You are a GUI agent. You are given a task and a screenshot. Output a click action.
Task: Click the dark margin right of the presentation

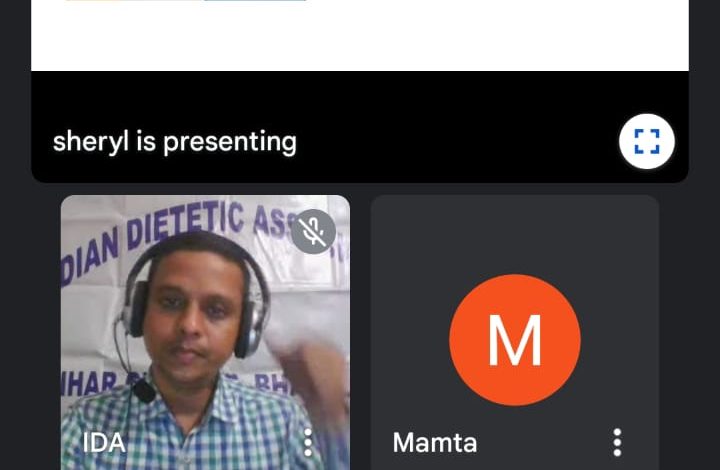pos(704,92)
